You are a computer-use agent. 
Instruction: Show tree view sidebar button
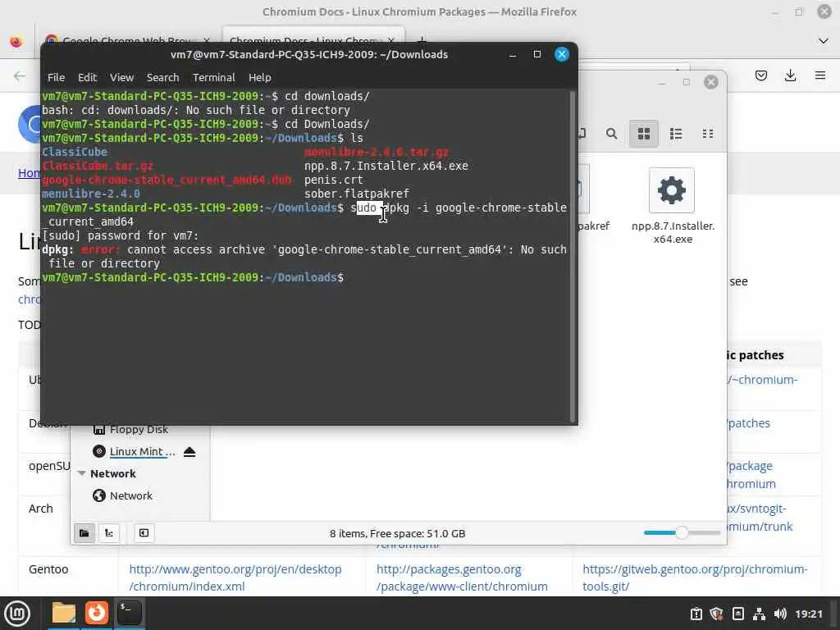pos(109,533)
